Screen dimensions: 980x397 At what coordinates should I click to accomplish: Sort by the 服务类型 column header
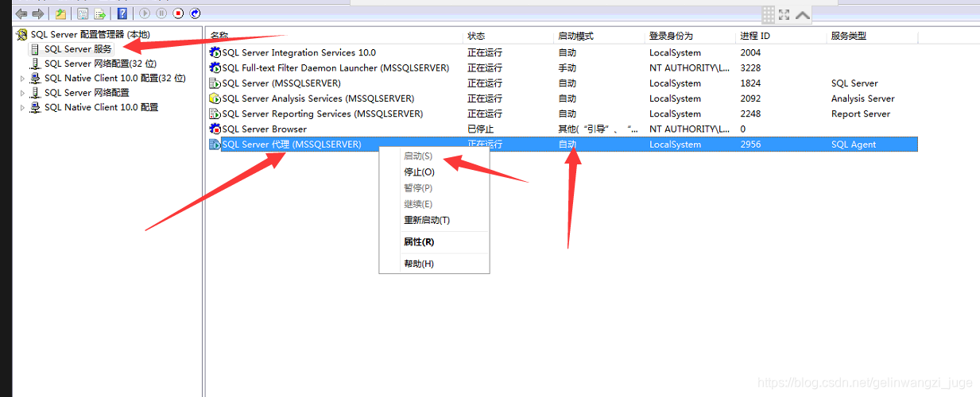coord(873,37)
